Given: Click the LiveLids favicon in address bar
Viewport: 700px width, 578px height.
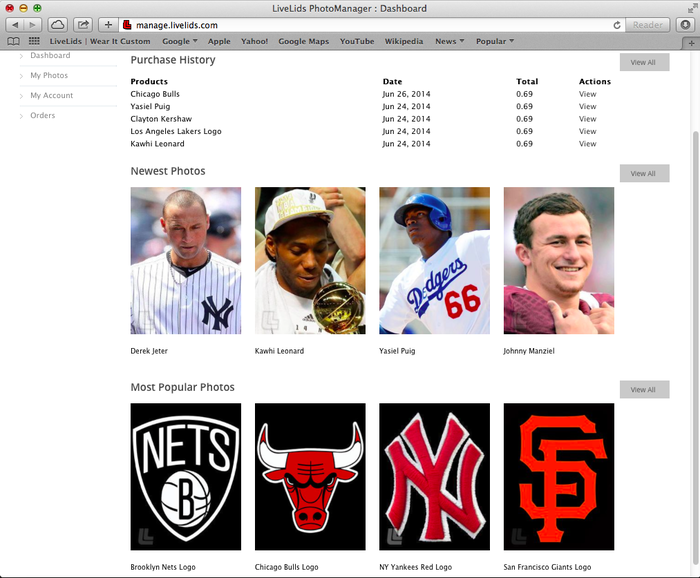Looking at the screenshot, I should coord(127,25).
